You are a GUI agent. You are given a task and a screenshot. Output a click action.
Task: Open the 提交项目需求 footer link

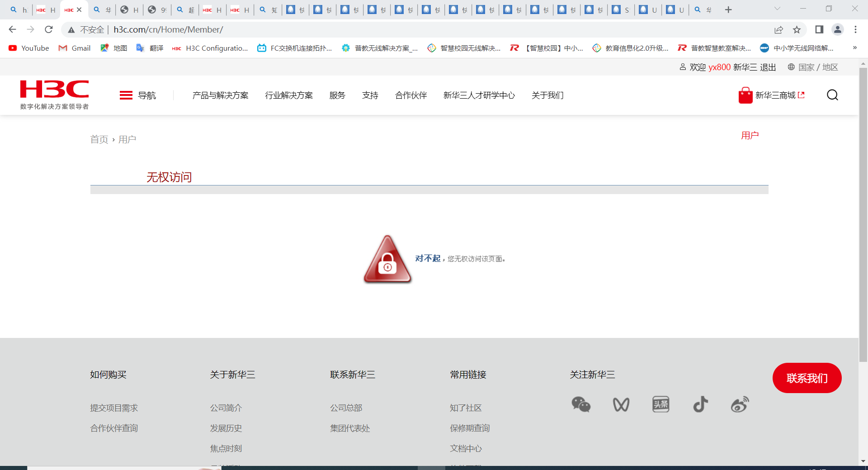click(114, 408)
